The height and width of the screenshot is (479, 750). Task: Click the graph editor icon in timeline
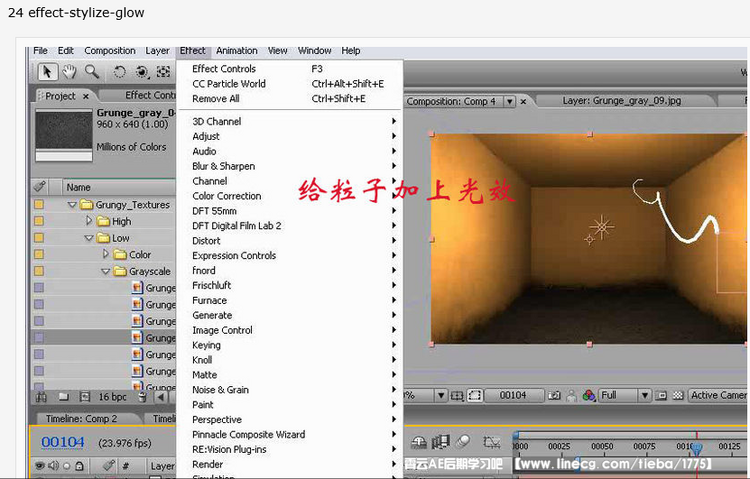click(491, 442)
